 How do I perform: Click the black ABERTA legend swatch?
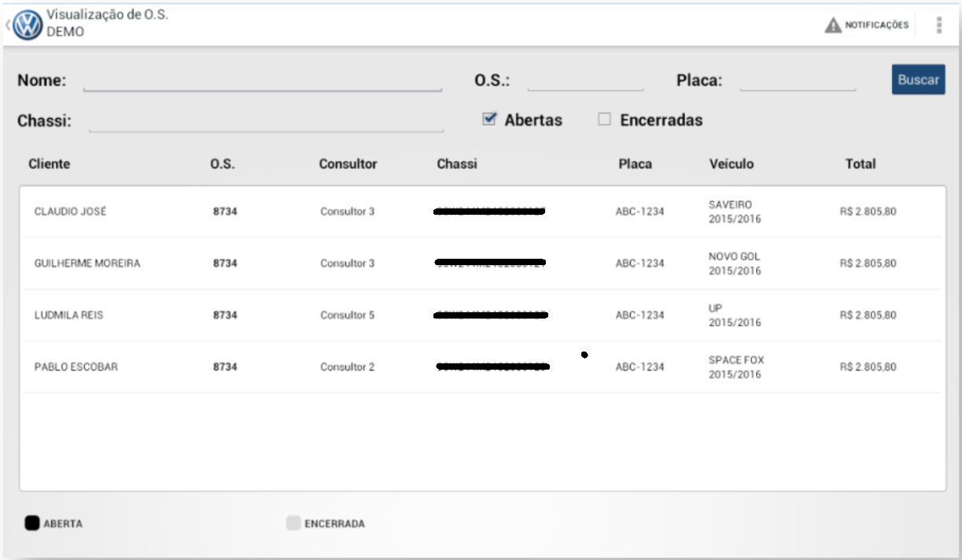point(32,523)
